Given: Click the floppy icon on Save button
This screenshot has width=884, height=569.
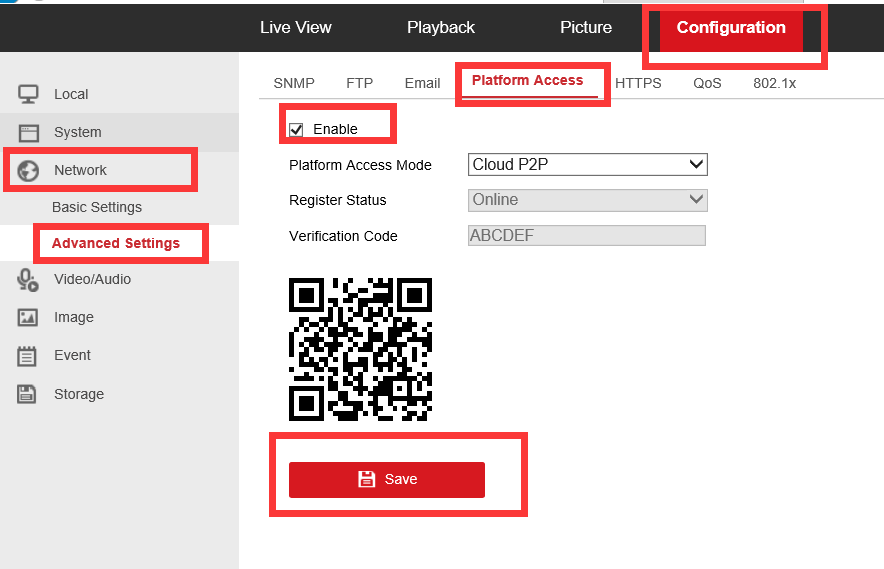Looking at the screenshot, I should [366, 479].
